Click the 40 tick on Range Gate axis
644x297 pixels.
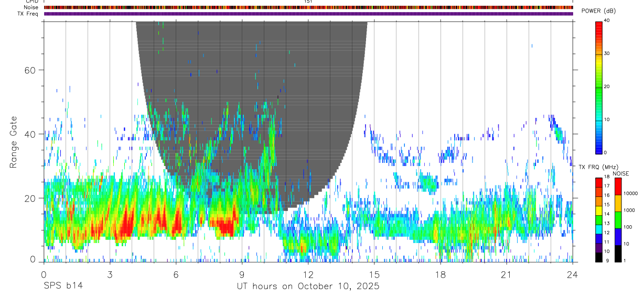click(30, 134)
